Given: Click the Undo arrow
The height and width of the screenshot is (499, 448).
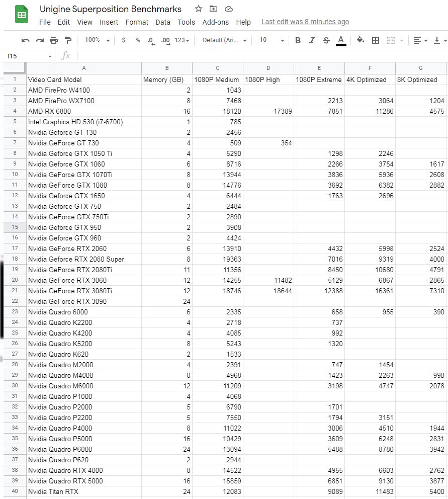Looking at the screenshot, I should [x=25, y=40].
